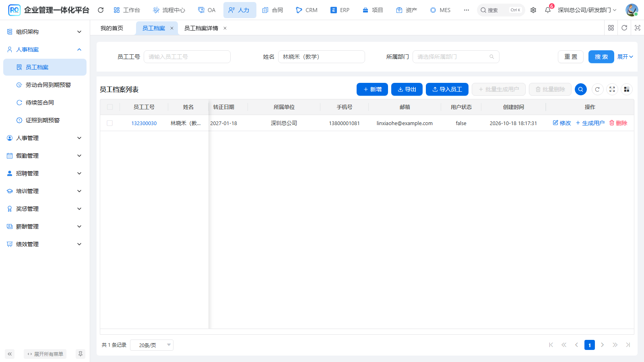Expand the 薪酬管理 sidebar menu

[45, 226]
